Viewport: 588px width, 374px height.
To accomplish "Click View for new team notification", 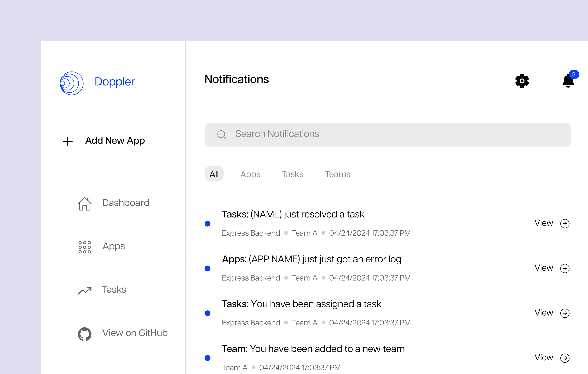I will [x=543, y=357].
